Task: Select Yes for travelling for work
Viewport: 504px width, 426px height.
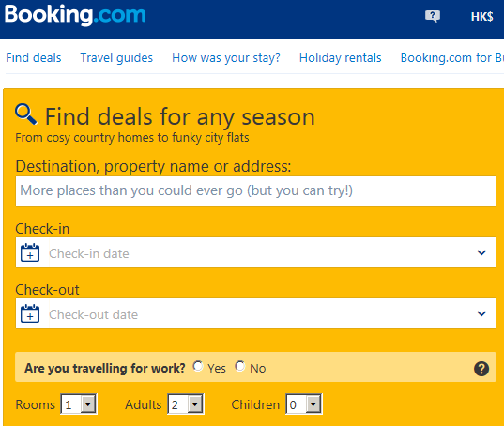Action: click(198, 366)
